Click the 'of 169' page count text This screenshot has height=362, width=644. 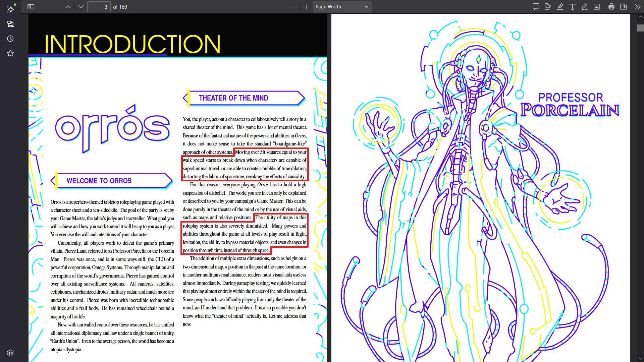120,7
